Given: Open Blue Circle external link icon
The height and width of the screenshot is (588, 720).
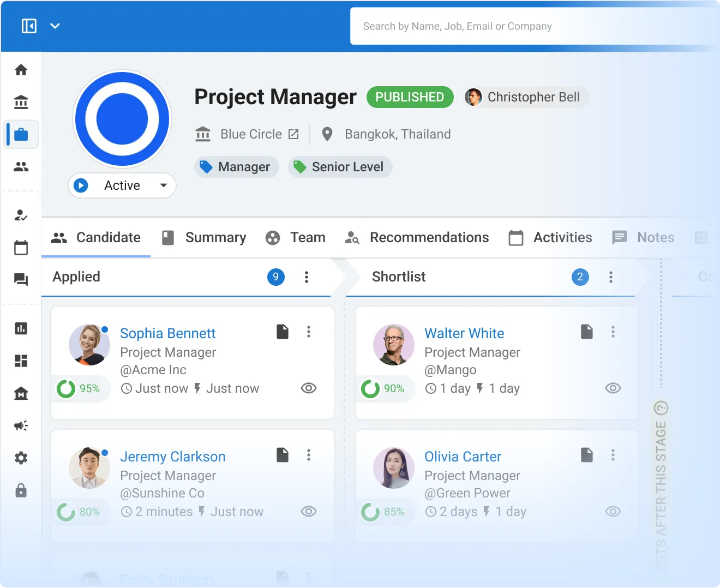Looking at the screenshot, I should click(293, 134).
